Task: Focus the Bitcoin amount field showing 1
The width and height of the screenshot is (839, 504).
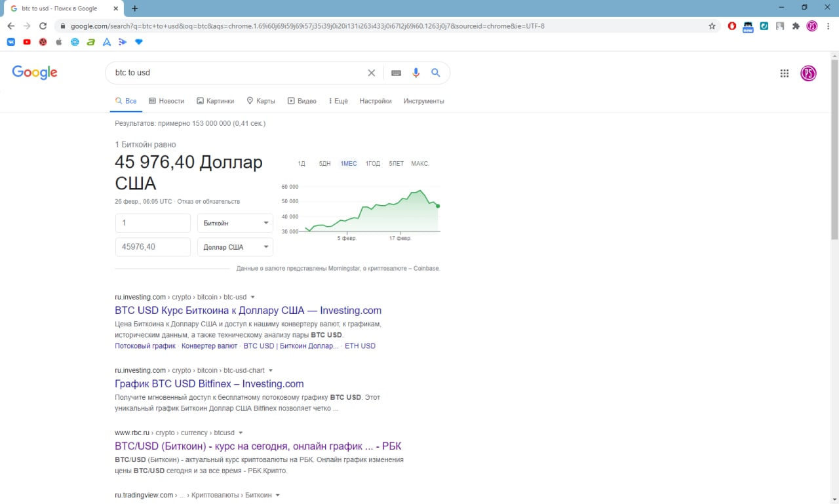Action: tap(153, 223)
